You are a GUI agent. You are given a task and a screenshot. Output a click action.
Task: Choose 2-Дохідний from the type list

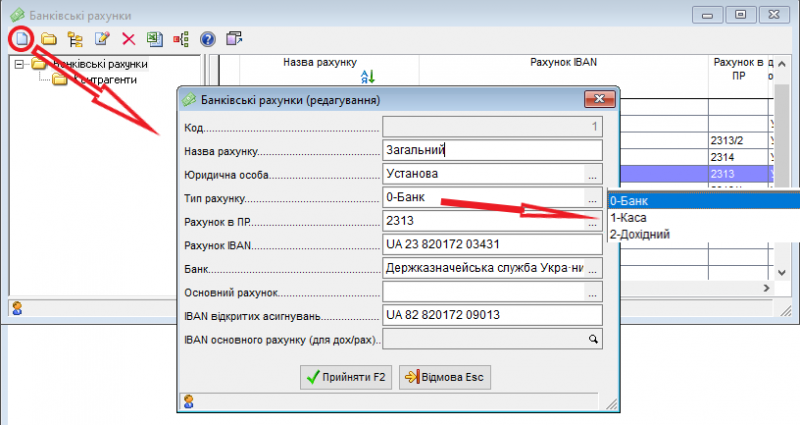(640, 234)
